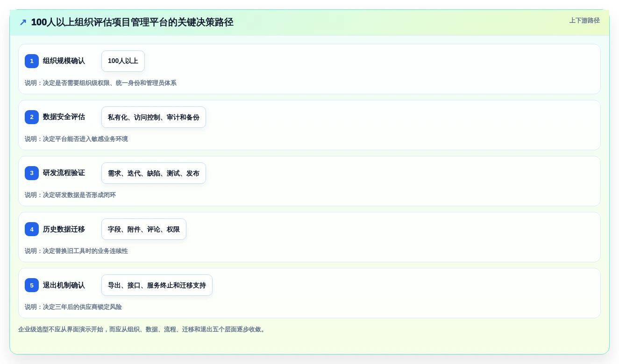Click the header title 100人以上组织评估项目管理平台的关键决策路径
Viewport: 619px width, 364px height.
point(132,22)
